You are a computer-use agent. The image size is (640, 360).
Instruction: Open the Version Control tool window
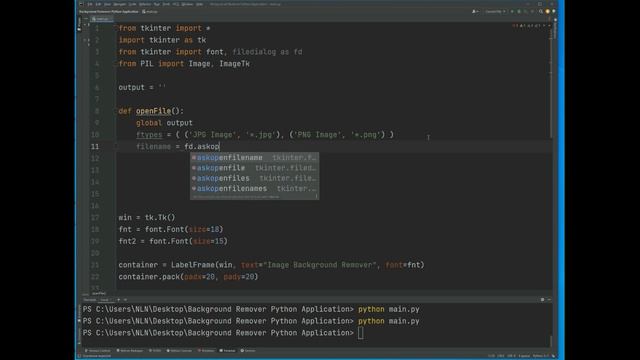point(98,351)
